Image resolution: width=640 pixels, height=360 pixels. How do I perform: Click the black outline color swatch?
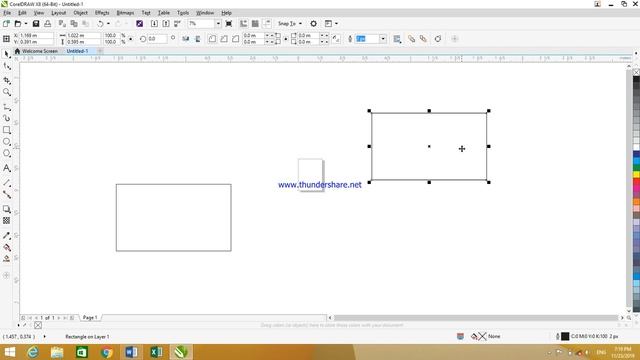[x=565, y=336]
